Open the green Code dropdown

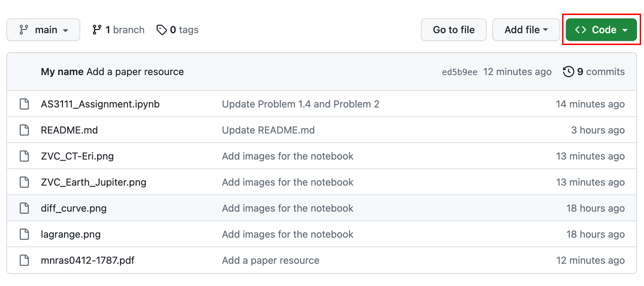tap(601, 30)
